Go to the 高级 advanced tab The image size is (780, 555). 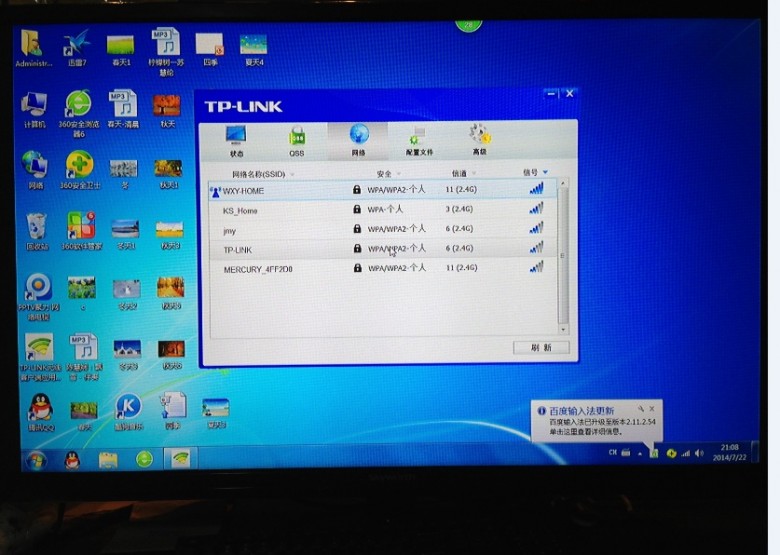tap(479, 140)
